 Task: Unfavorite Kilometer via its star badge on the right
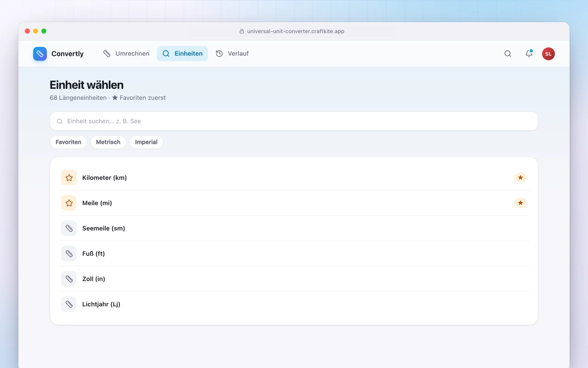520,178
